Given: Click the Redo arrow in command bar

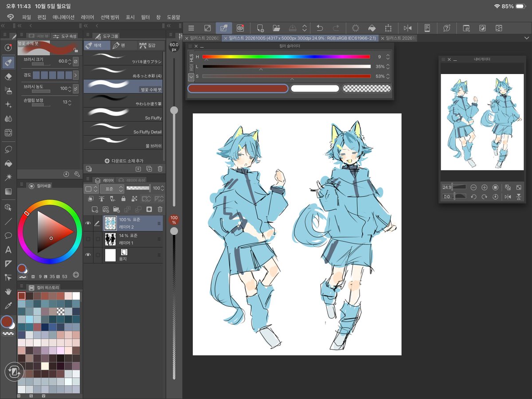Looking at the screenshot, I should click(x=336, y=28).
